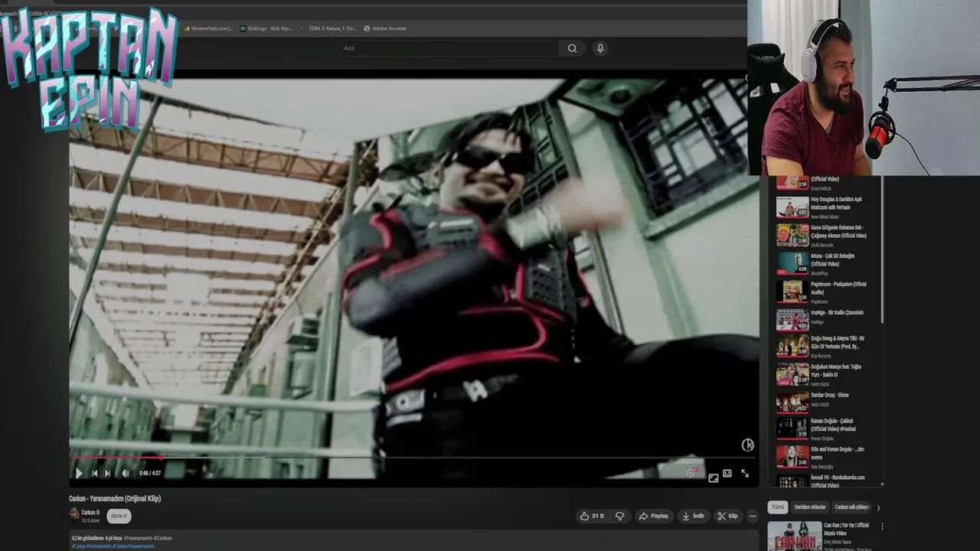This screenshot has width=980, height=551.
Task: Like the video with 31 B likes
Action: 592,516
